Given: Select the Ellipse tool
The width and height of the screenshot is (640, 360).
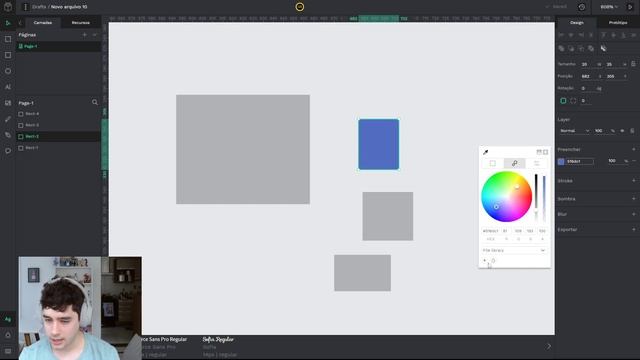Looking at the screenshot, I should pos(8,71).
